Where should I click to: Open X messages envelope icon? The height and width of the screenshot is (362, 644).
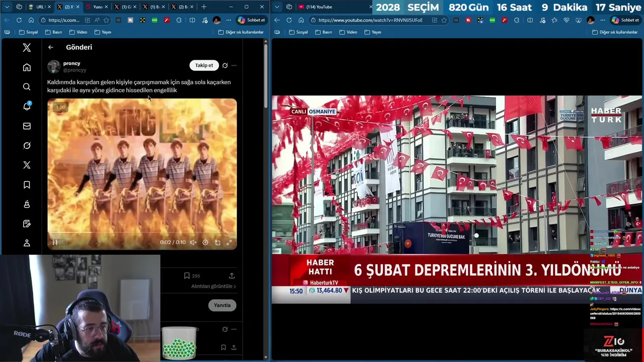click(27, 126)
